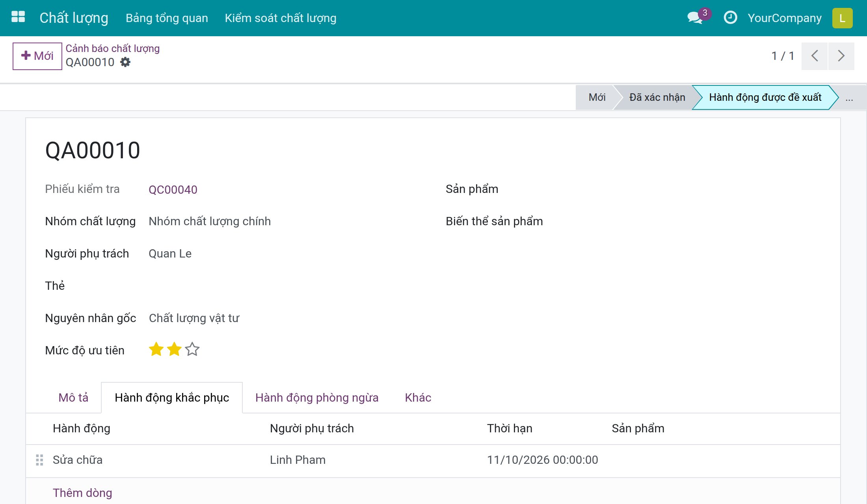Select the Đã xác nhận stage
The image size is (867, 504).
point(657,98)
